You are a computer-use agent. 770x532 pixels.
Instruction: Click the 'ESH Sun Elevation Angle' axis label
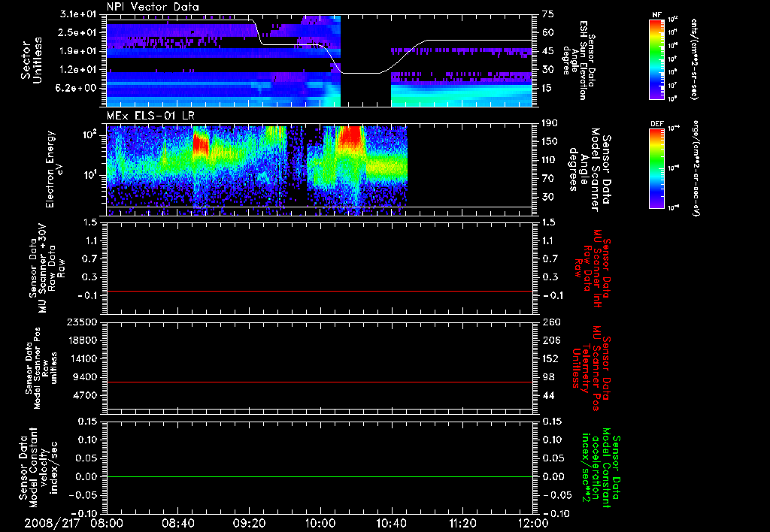578,60
